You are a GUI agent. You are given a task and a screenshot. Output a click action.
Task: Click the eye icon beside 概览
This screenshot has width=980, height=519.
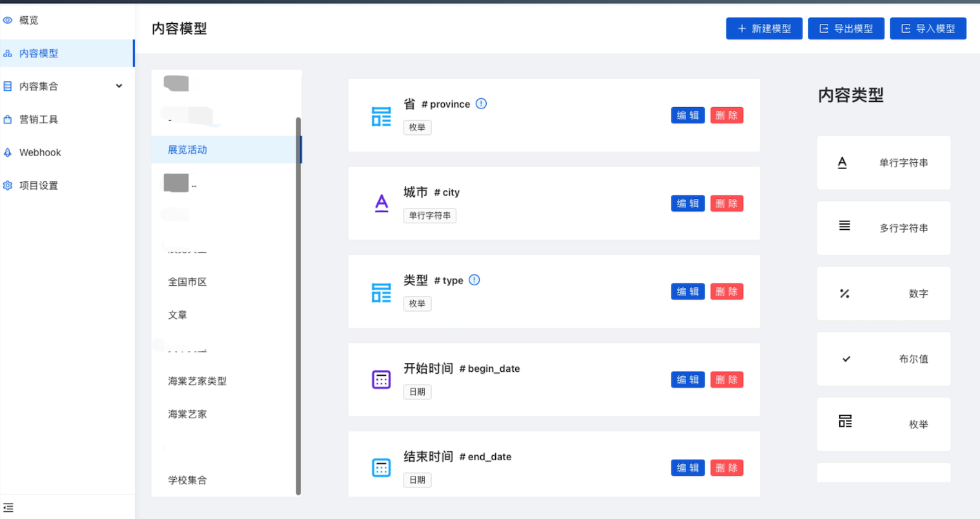pyautogui.click(x=8, y=21)
